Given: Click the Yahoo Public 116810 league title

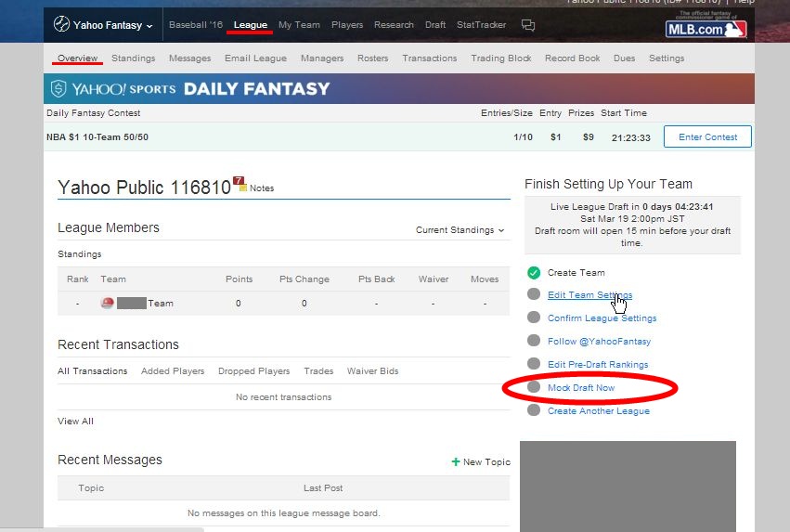Looking at the screenshot, I should [x=144, y=187].
